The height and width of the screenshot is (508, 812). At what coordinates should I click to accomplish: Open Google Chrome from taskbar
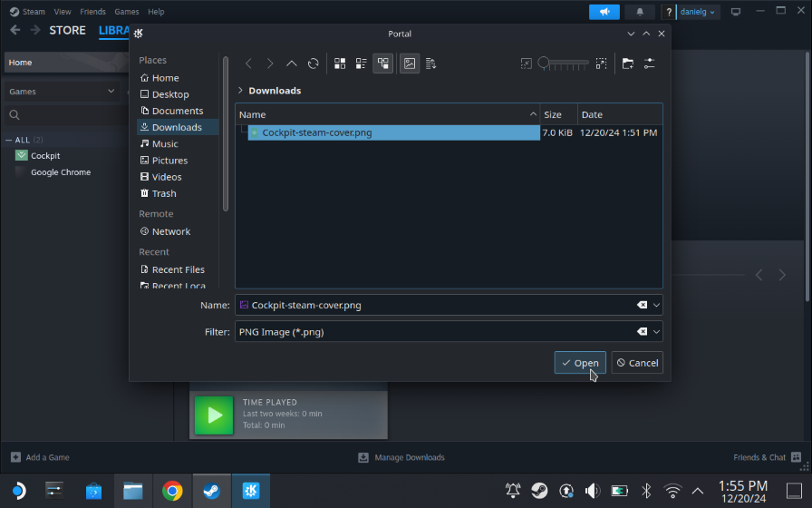172,491
